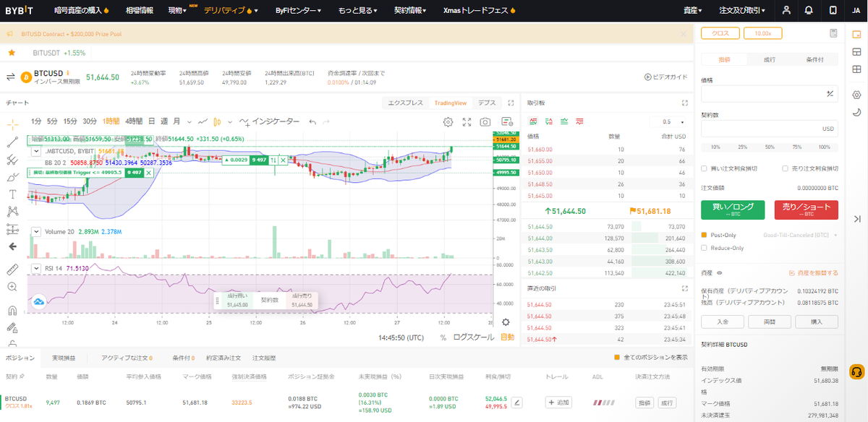868x422 pixels.
Task: Click the red 売り/ショート button
Action: (806, 210)
